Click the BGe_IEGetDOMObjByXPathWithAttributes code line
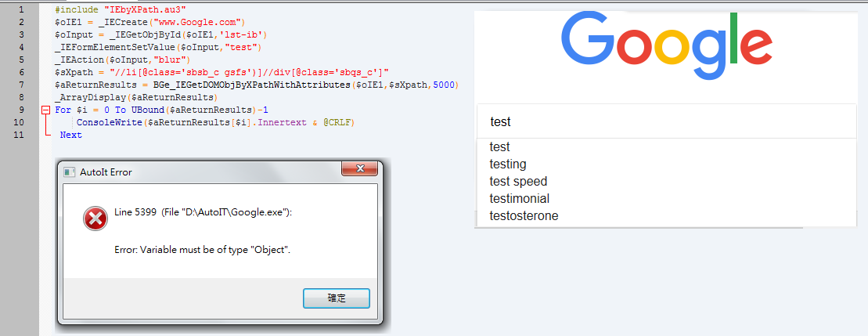The width and height of the screenshot is (868, 336). click(x=257, y=85)
